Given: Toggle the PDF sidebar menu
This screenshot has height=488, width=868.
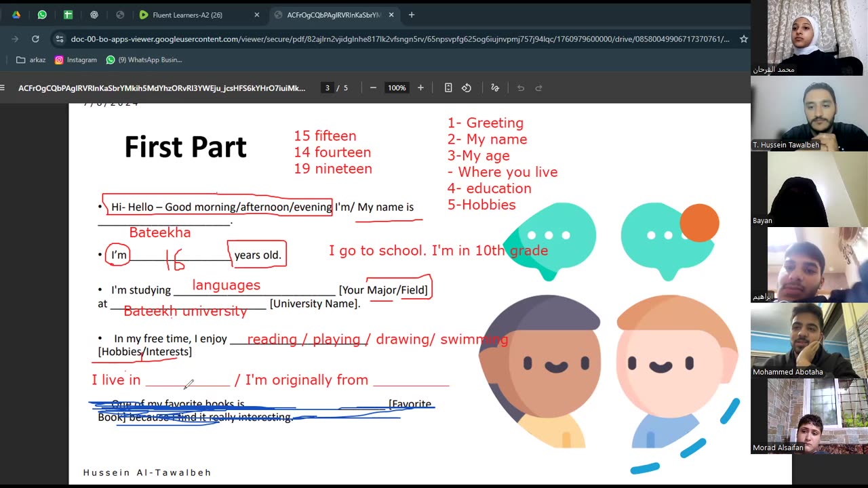Looking at the screenshot, I should [x=3, y=88].
